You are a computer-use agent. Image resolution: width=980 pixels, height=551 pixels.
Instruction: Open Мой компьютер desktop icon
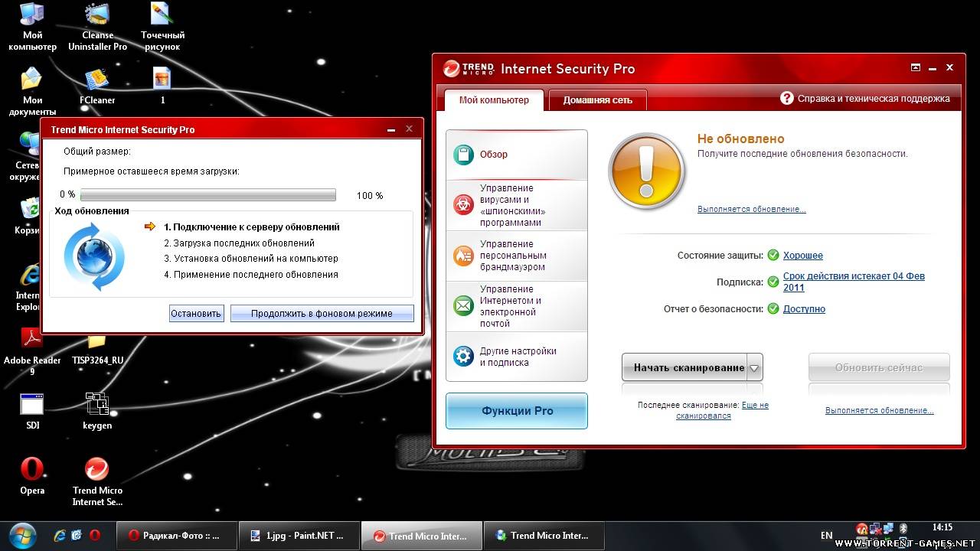(x=32, y=26)
